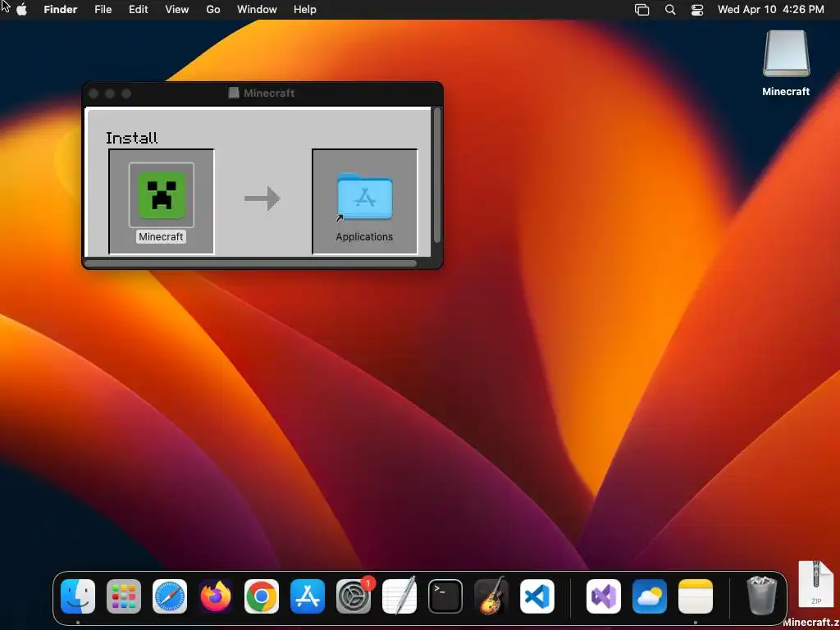This screenshot has height=630, width=840.
Task: Open Launchpad from the Dock
Action: (x=124, y=596)
